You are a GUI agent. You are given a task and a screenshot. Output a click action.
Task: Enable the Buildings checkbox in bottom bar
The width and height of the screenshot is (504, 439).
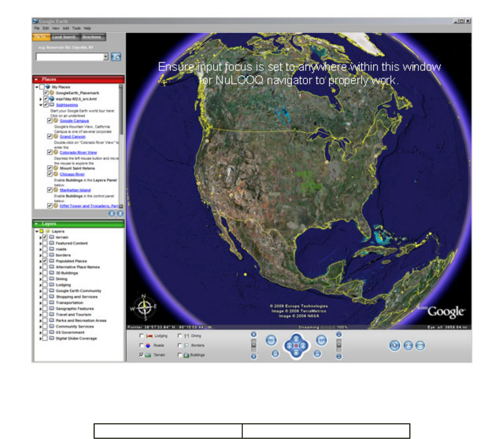tap(180, 355)
